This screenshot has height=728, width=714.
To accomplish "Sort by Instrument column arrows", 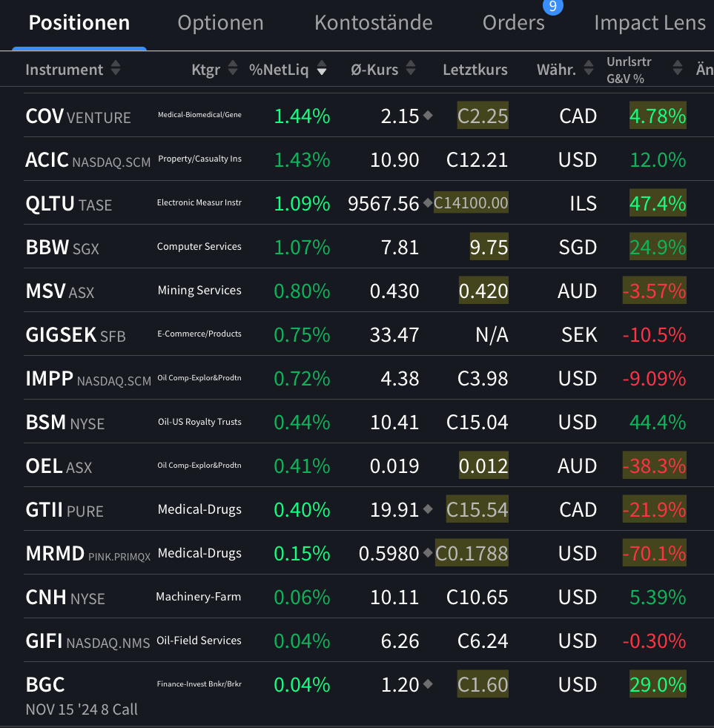I will coord(116,68).
